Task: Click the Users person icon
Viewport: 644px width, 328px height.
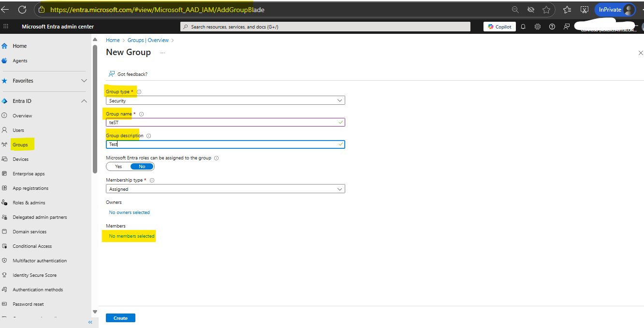Action: pos(4,130)
